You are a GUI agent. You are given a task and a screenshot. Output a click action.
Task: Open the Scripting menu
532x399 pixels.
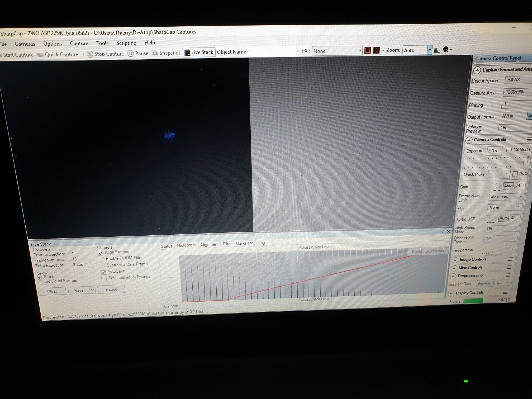(126, 43)
